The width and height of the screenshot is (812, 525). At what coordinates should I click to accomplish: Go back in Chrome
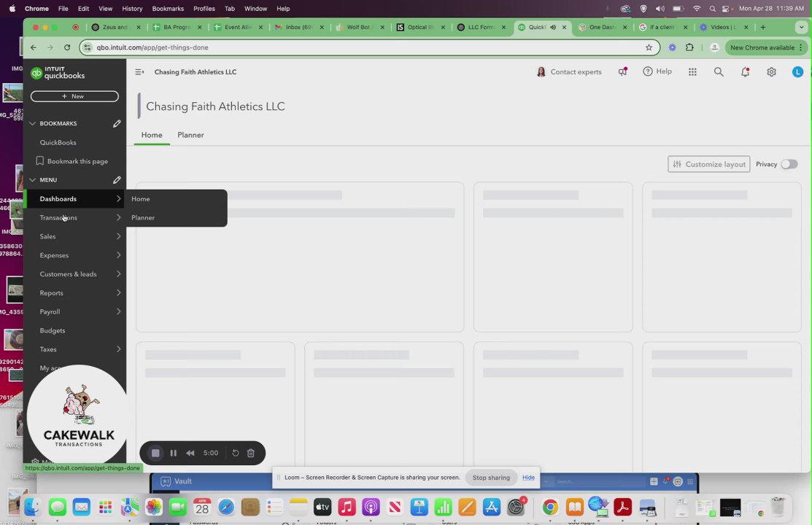(33, 47)
